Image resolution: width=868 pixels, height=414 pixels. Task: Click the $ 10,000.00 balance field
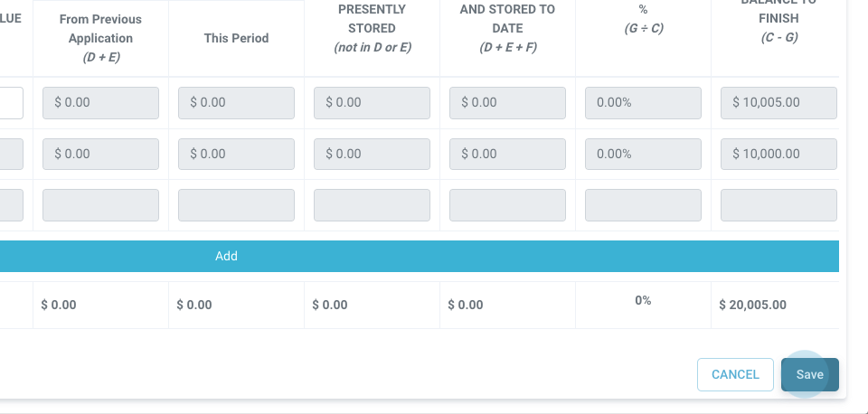coord(778,154)
